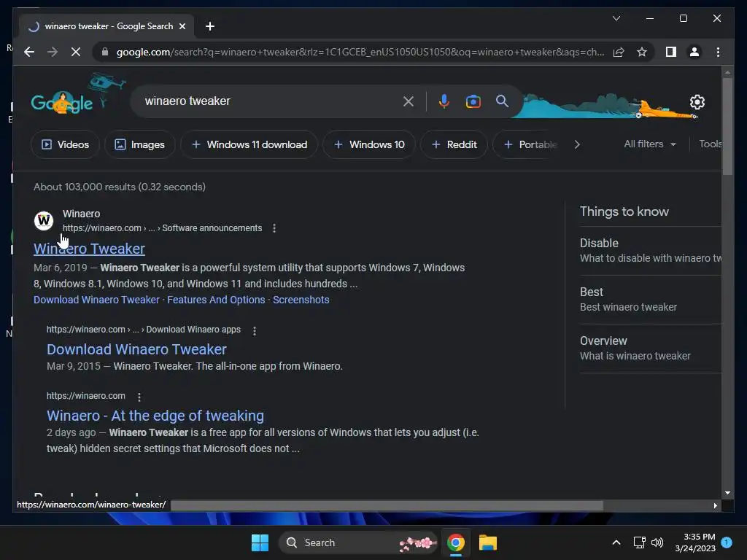The height and width of the screenshot is (560, 747).
Task: Open a new browser tab
Action: (209, 26)
